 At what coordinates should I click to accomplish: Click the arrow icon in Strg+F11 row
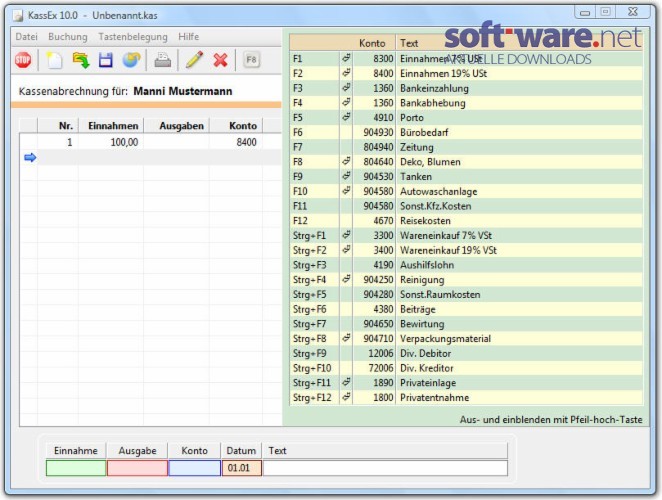[x=346, y=382]
